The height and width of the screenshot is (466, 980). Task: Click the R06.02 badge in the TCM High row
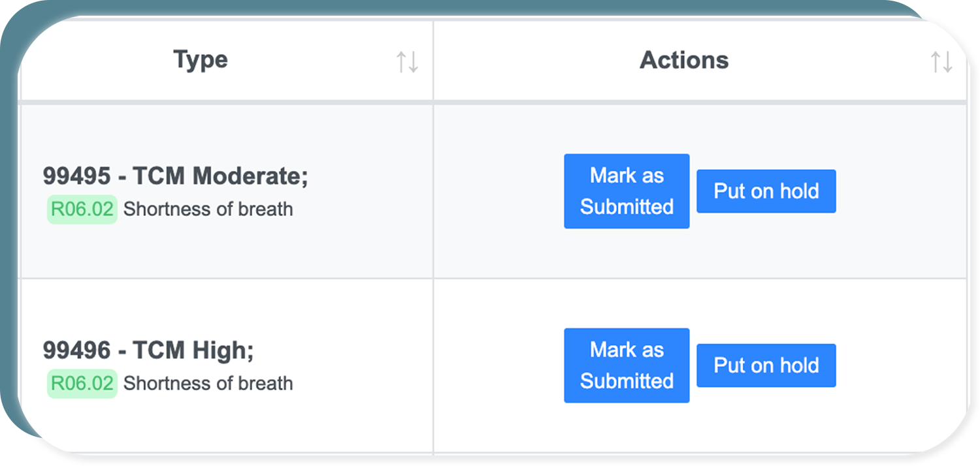point(82,384)
